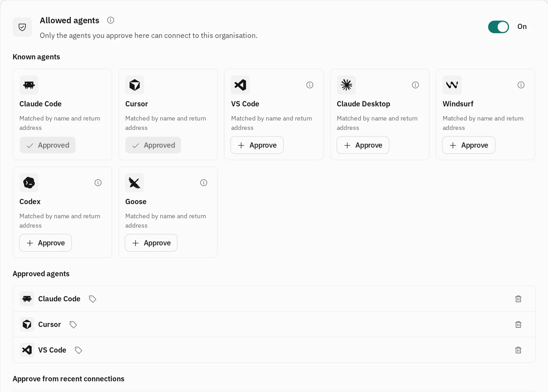Click the Approved button on Cursor card
548x392 pixels.
click(x=153, y=145)
